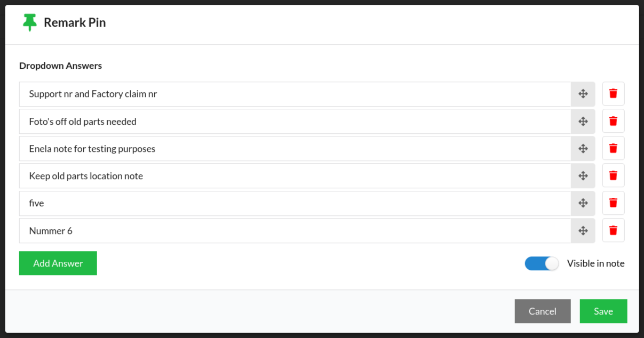The width and height of the screenshot is (644, 338).
Task: Cancel the Remark Pin dialog
Action: point(542,311)
